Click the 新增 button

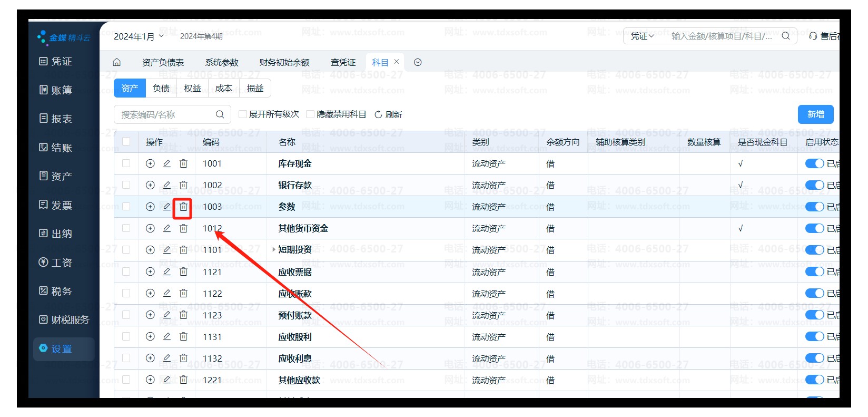click(815, 114)
